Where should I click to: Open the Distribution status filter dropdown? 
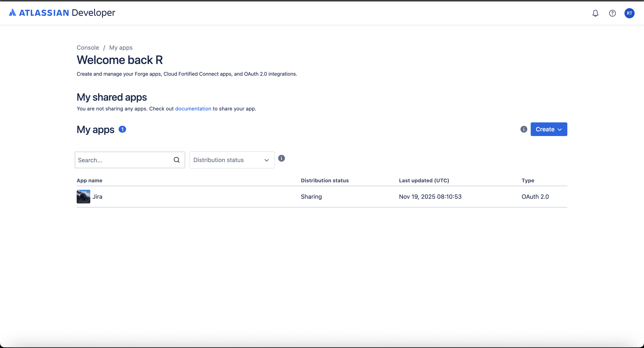tap(225, 160)
